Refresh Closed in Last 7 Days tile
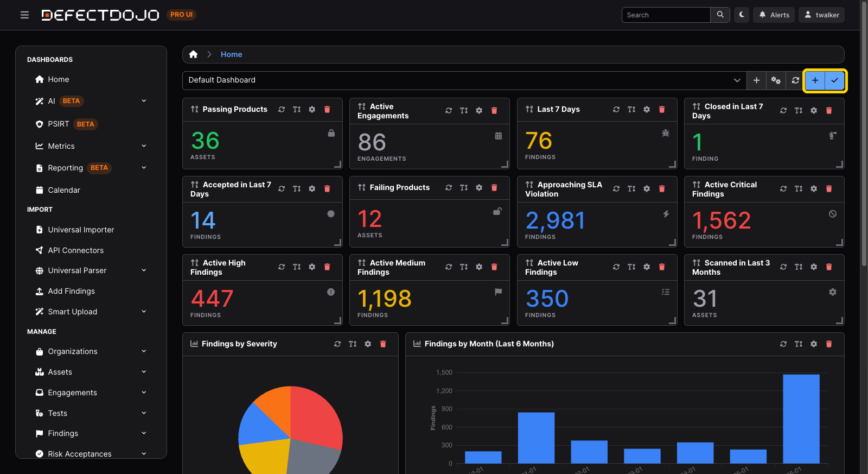Viewport: 868px width, 474px height. point(783,111)
